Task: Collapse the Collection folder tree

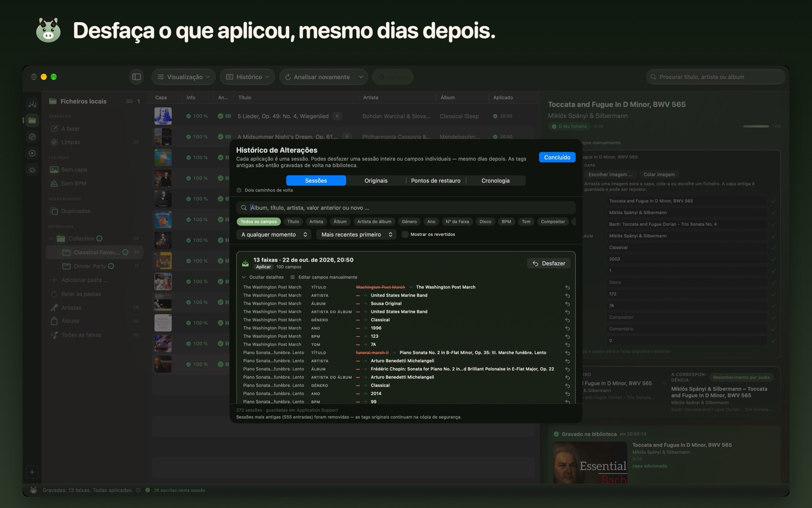Action: coord(51,239)
